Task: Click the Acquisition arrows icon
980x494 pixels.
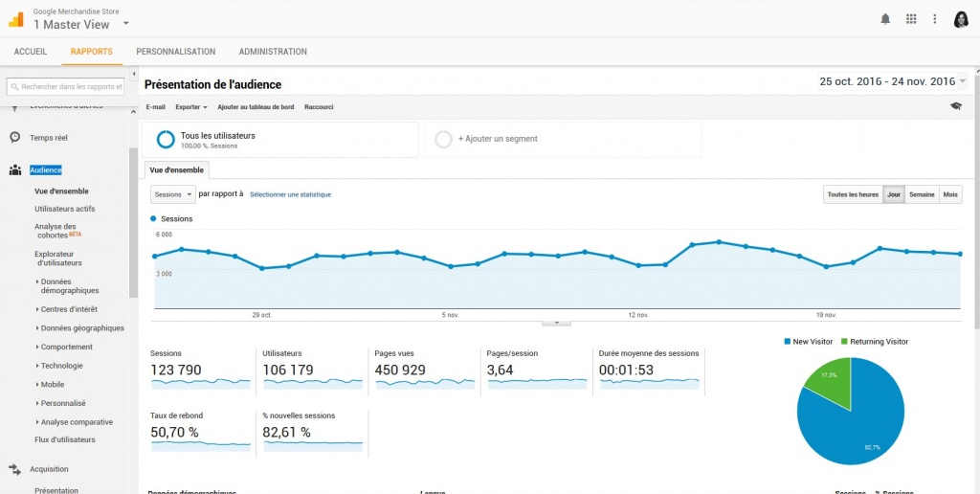Action: point(15,469)
